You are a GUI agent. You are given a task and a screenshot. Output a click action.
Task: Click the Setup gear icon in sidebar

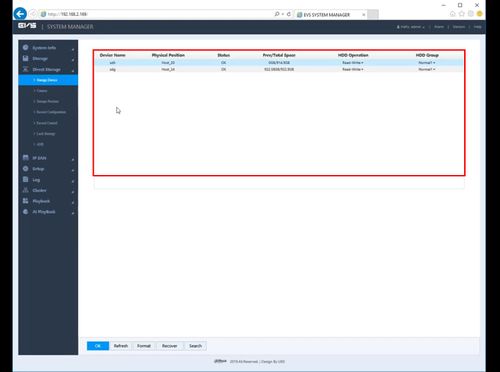pos(26,169)
